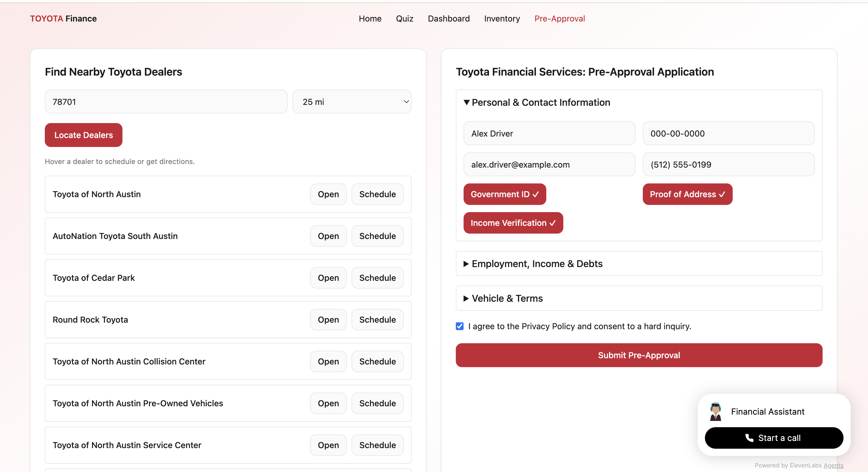Image resolution: width=868 pixels, height=472 pixels.
Task: Start a call with the phone button
Action: pyautogui.click(x=774, y=438)
